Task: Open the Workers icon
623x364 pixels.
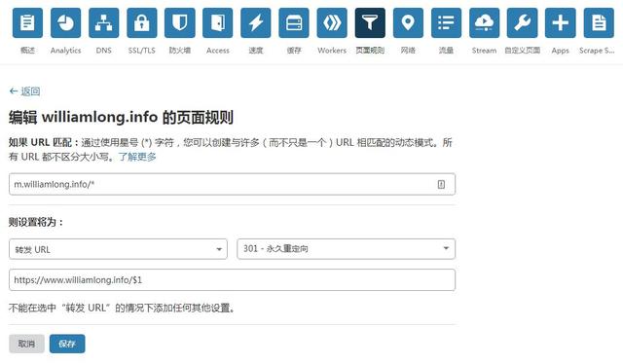Action: tap(332, 22)
